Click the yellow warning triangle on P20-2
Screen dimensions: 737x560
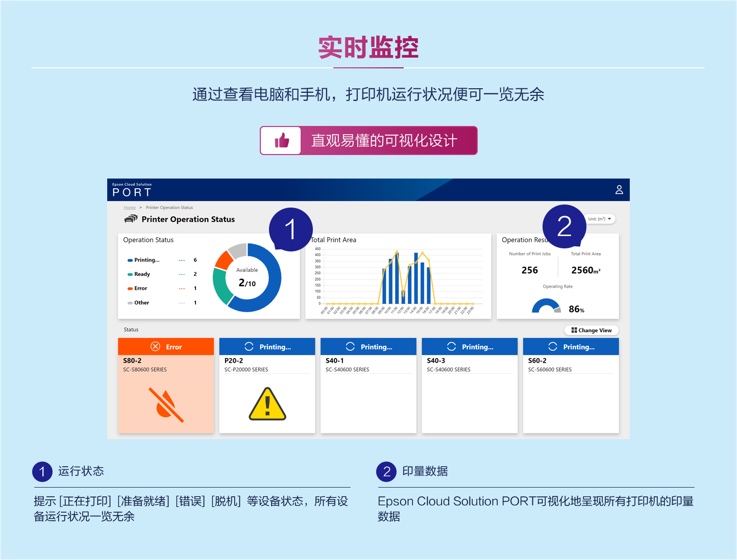(267, 404)
